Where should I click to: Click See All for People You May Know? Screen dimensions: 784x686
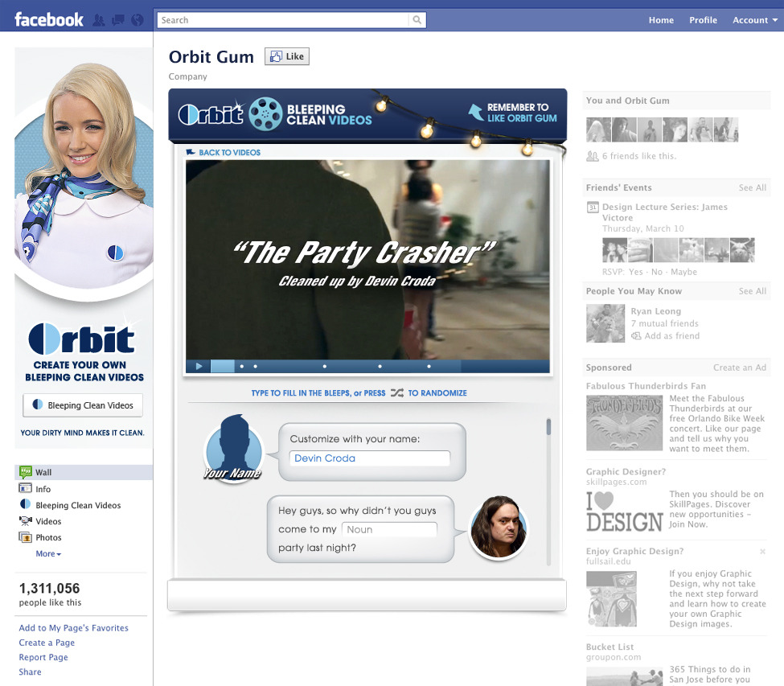point(752,291)
